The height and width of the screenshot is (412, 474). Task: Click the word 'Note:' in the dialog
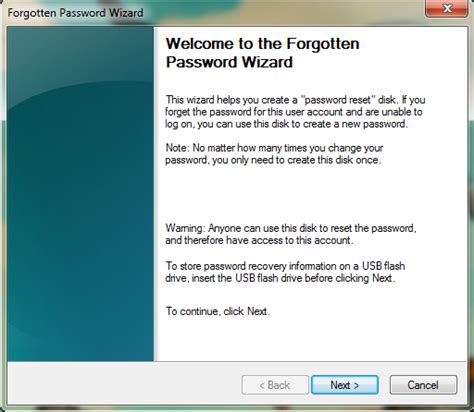tap(178, 148)
